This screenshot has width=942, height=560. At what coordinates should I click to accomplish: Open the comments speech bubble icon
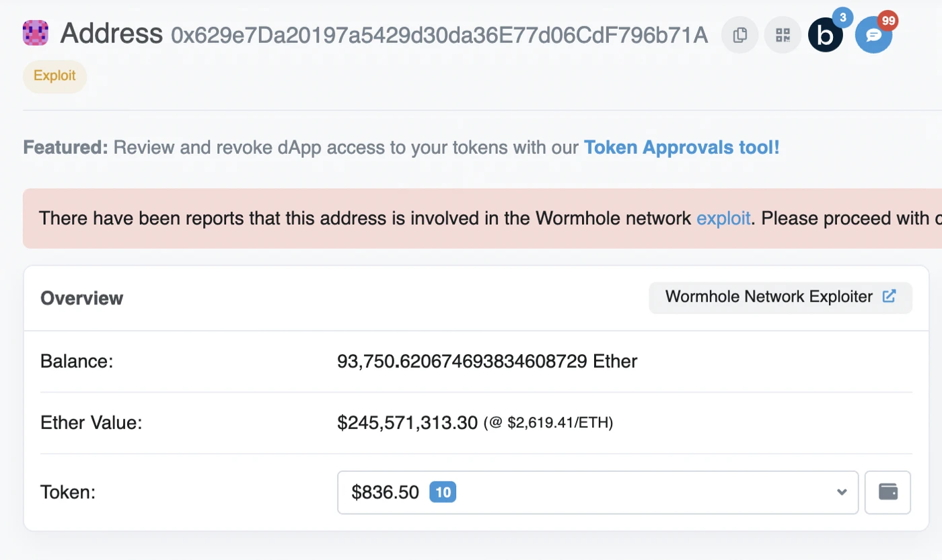(873, 35)
